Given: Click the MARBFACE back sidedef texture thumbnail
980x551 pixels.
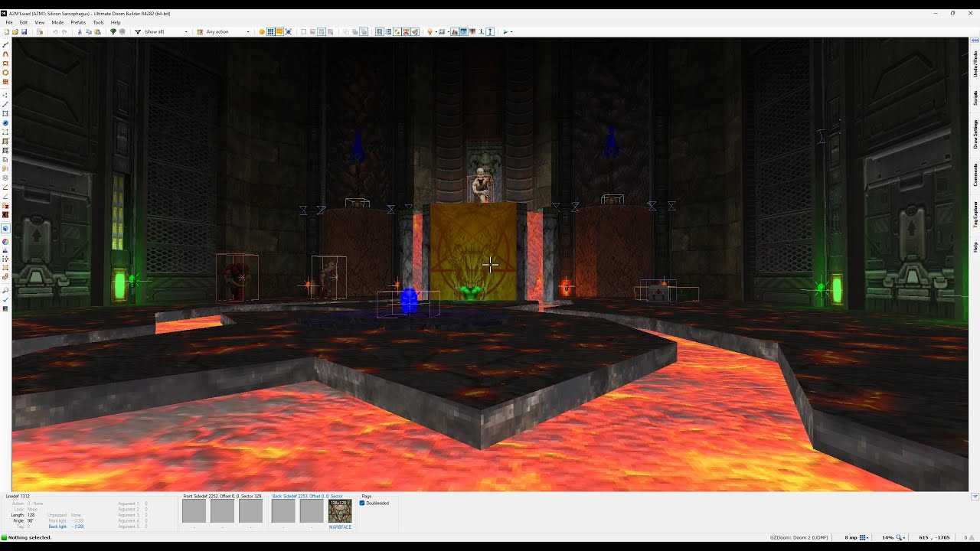Looking at the screenshot, I should pyautogui.click(x=340, y=511).
